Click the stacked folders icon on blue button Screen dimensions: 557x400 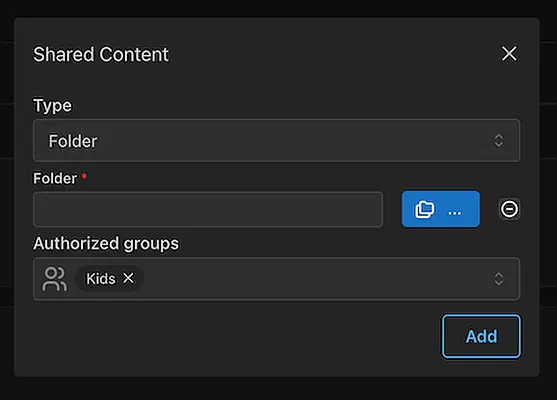tap(424, 209)
